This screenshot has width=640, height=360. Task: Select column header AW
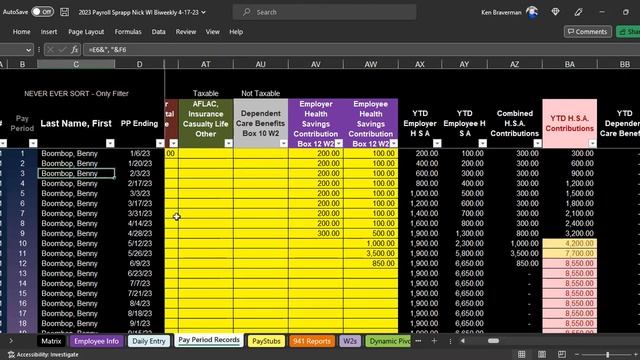(371, 64)
